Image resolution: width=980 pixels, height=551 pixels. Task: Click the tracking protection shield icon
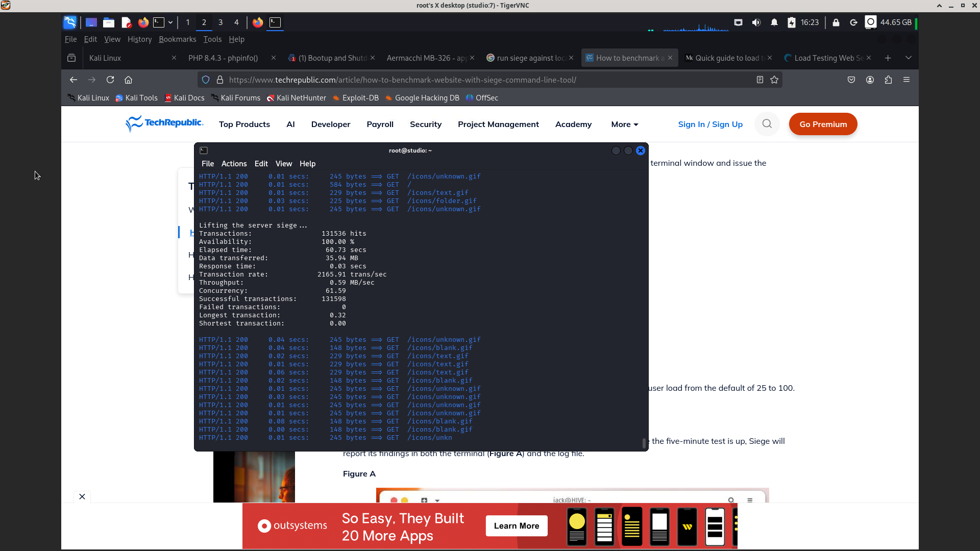click(x=206, y=80)
